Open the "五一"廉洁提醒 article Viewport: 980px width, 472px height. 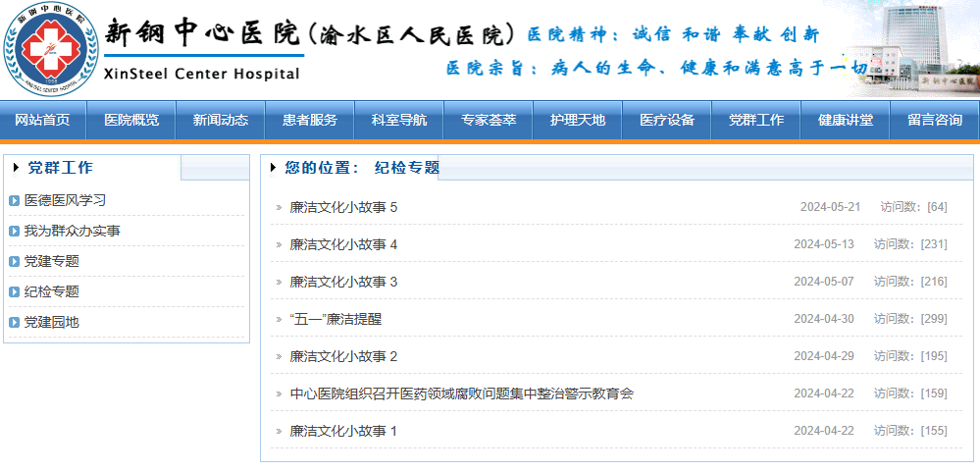tap(335, 319)
